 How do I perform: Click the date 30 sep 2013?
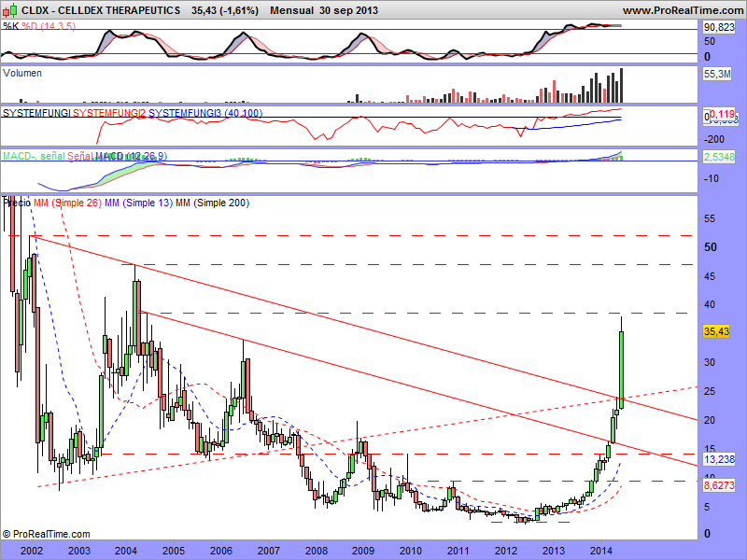pos(348,10)
